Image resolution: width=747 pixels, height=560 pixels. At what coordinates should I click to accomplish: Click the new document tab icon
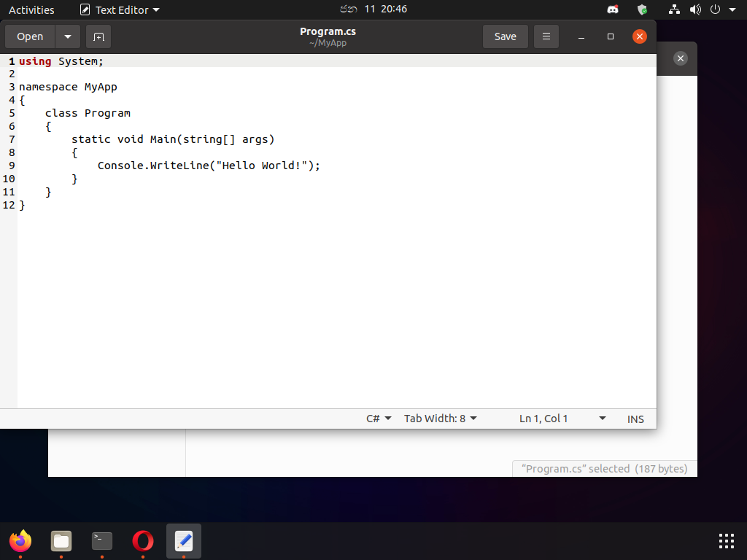click(x=98, y=36)
